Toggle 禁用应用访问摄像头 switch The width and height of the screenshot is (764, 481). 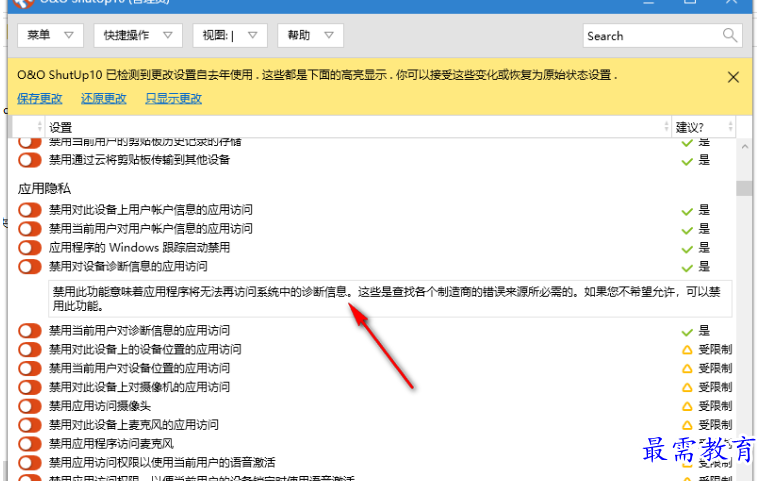[30, 406]
